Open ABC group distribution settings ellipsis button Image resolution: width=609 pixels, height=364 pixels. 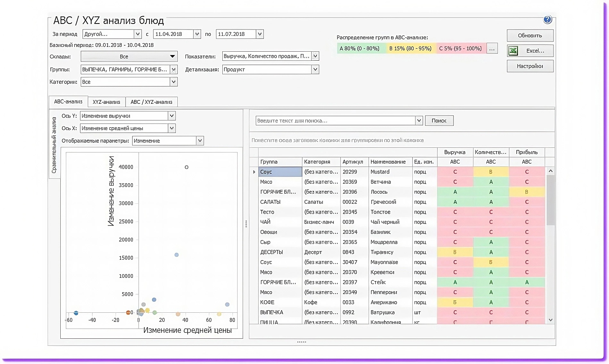(x=492, y=49)
